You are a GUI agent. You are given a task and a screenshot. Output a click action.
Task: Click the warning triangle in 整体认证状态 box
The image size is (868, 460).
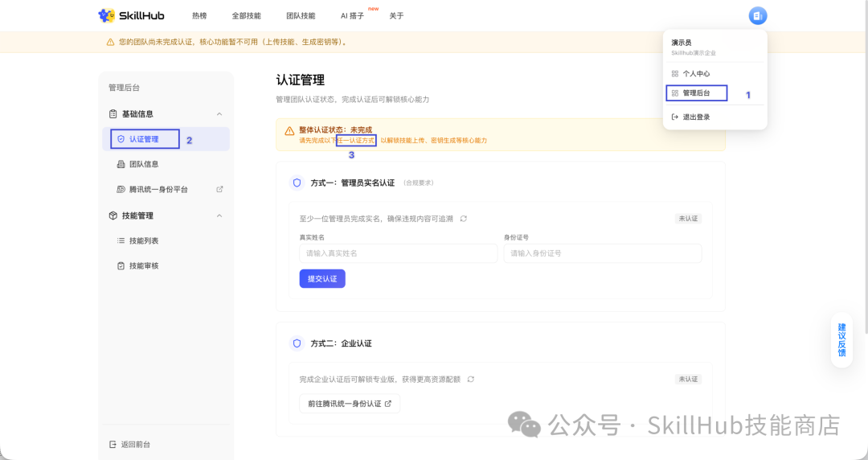pyautogui.click(x=289, y=131)
